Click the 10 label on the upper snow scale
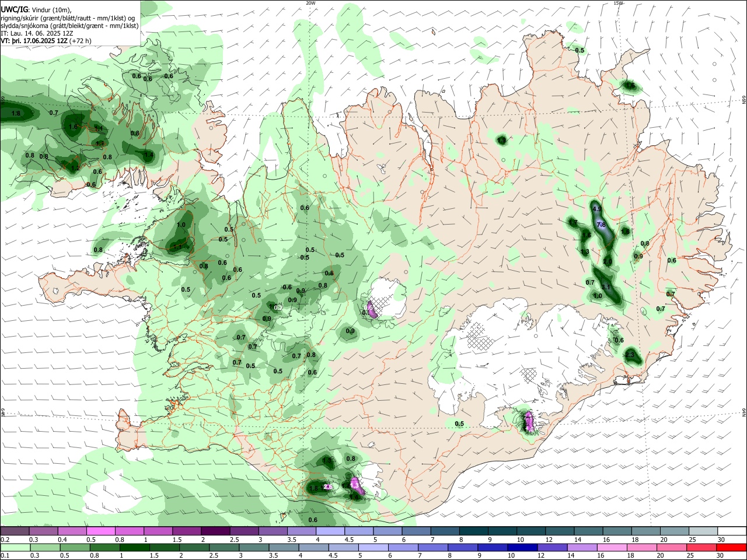 (x=521, y=540)
